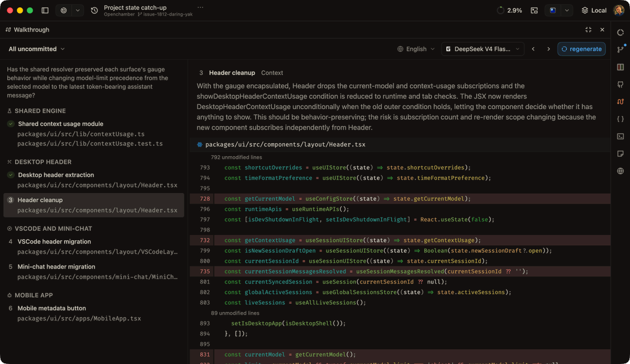Viewport: 630px width, 364px height.
Task: Open the orange walkthrough icon in right sidebar
Action: point(621,102)
